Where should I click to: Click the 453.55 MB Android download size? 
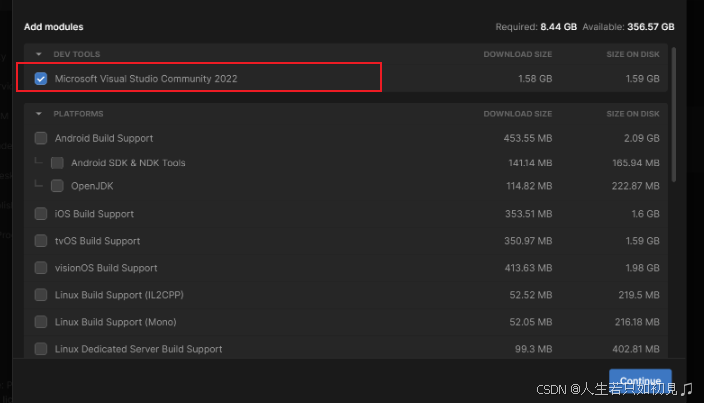(528, 138)
